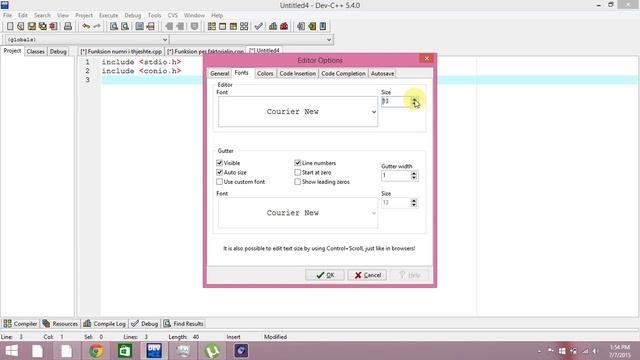Open the Execute menu
640x360 pixels.
point(109,15)
